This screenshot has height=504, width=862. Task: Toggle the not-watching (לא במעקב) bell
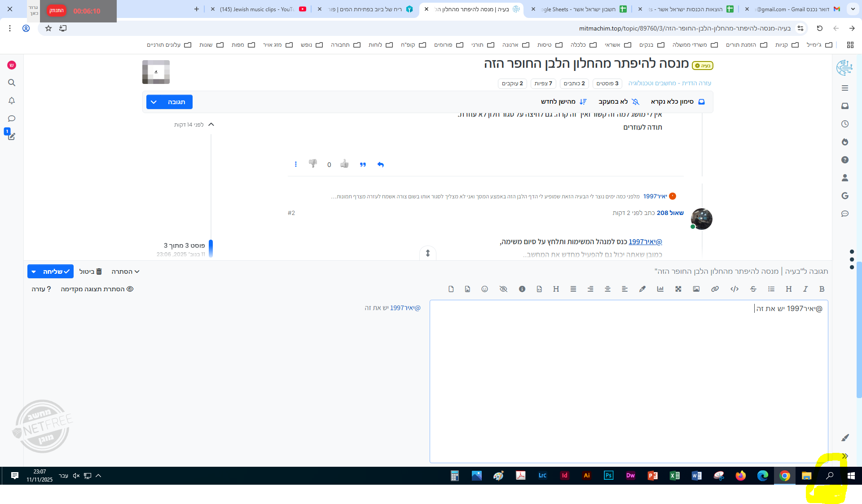pyautogui.click(x=618, y=102)
